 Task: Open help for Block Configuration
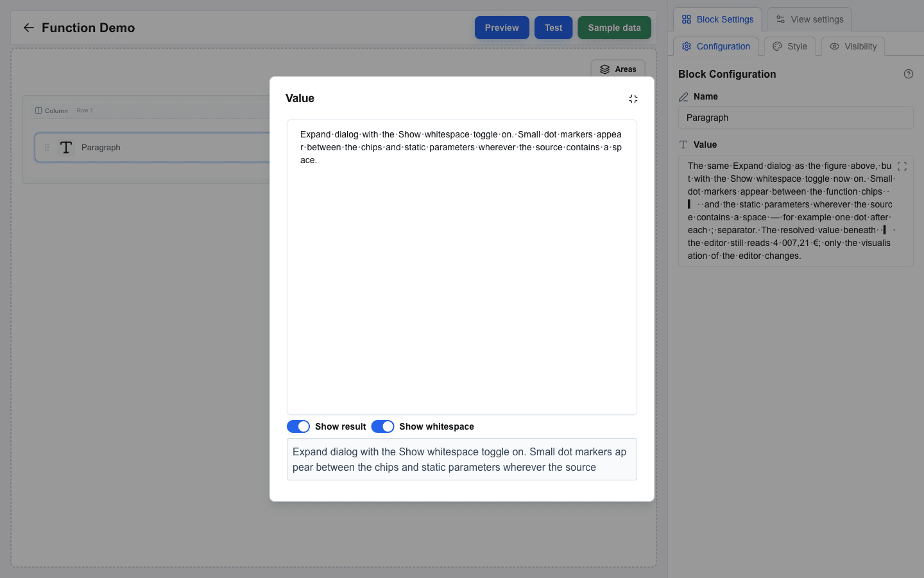908,74
